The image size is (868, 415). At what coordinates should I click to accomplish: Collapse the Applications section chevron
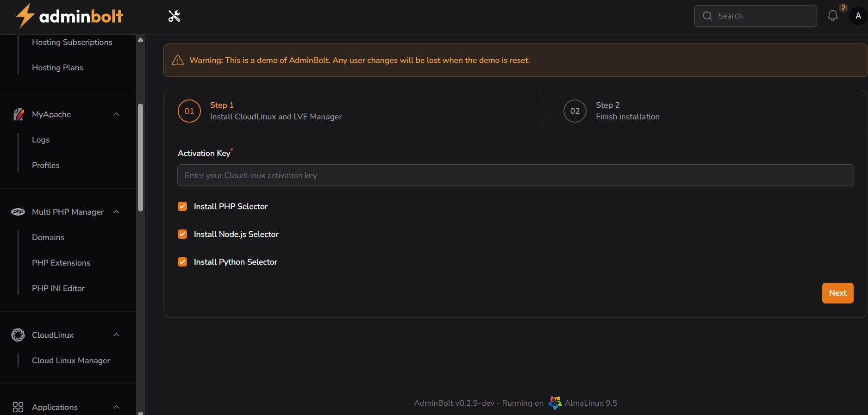(x=117, y=407)
